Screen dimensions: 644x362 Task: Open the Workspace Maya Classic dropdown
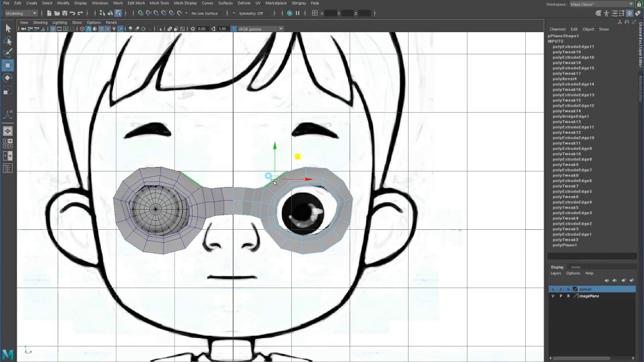point(601,4)
